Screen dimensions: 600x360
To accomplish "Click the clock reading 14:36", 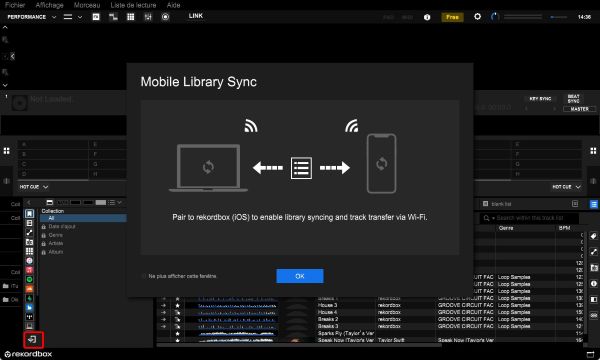I will 584,17.
